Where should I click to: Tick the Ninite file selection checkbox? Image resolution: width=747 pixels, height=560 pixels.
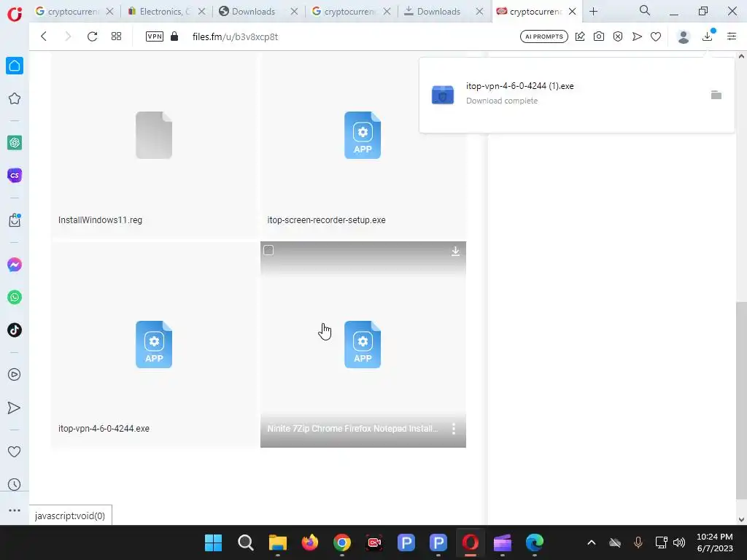point(268,251)
